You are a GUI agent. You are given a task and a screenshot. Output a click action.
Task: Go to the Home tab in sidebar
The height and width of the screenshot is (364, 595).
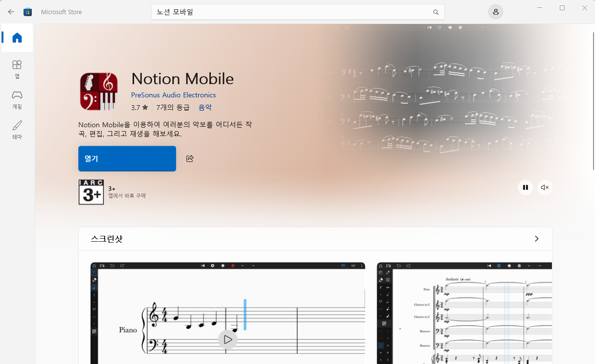coord(17,38)
